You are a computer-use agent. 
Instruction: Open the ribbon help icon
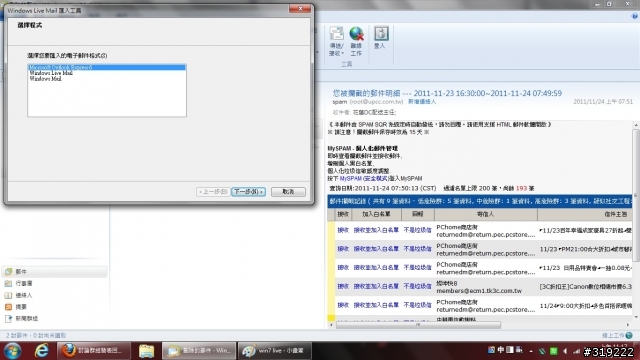[635, 16]
